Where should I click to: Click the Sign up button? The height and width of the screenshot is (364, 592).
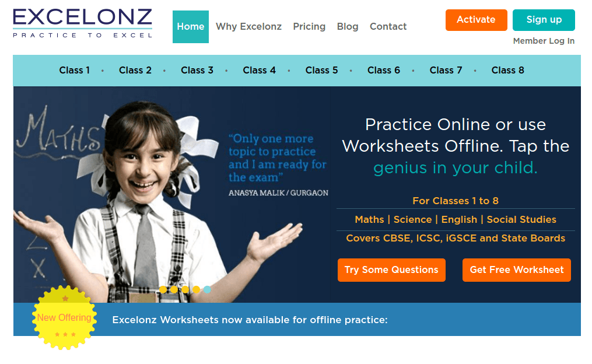pos(544,20)
